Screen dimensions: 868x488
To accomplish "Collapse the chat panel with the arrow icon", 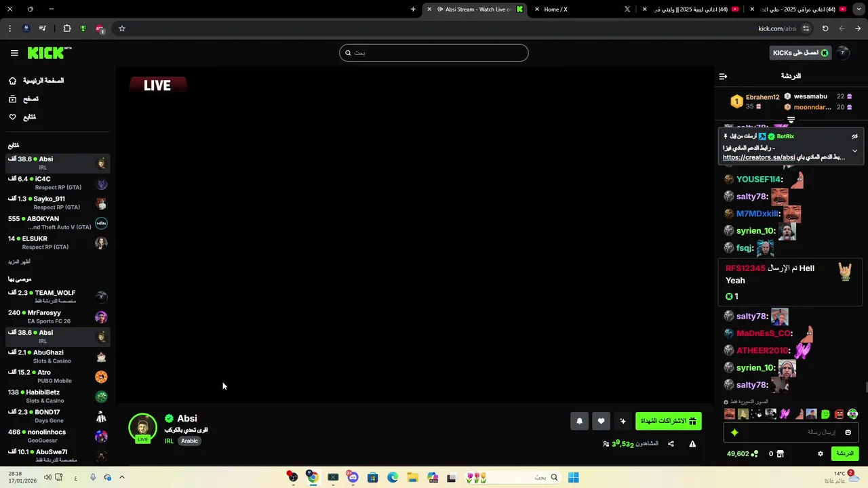I will pyautogui.click(x=723, y=76).
